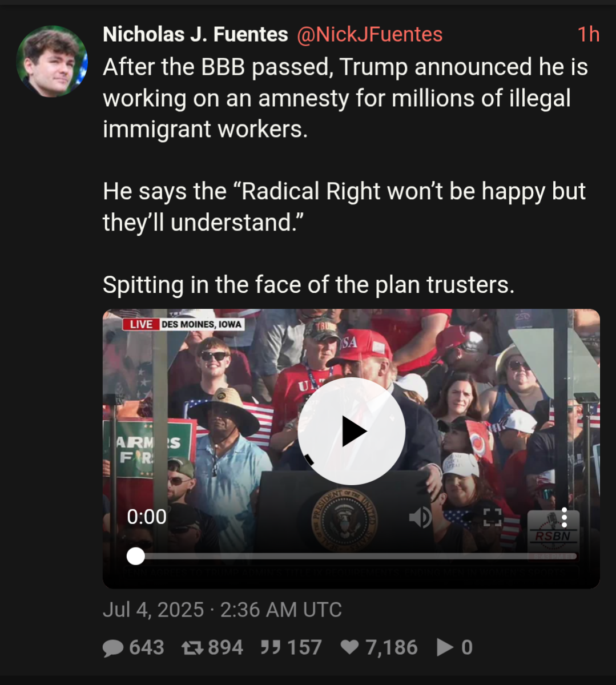616x685 pixels.
Task: Like the post with heart icon
Action: [x=349, y=647]
